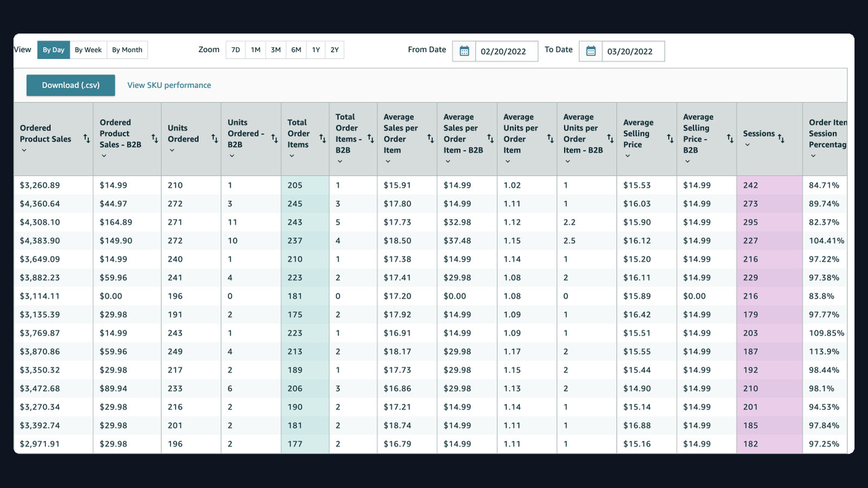
Task: Expand chevron under Total Order Items header
Action: [292, 156]
